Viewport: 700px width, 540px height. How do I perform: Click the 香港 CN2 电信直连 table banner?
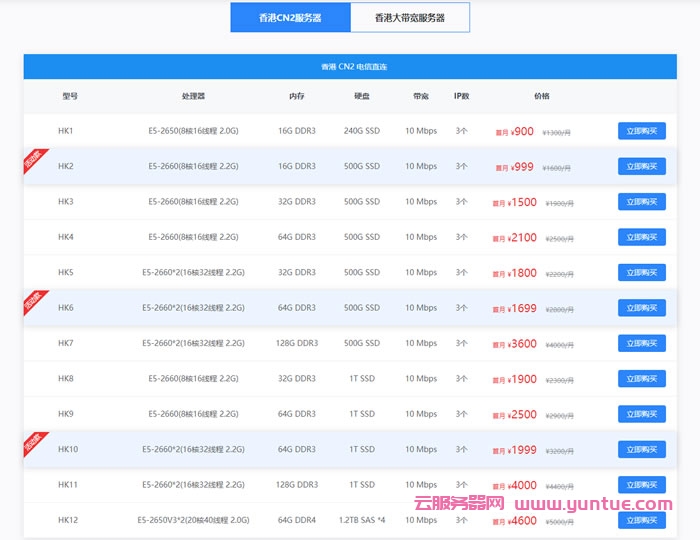(x=354, y=67)
